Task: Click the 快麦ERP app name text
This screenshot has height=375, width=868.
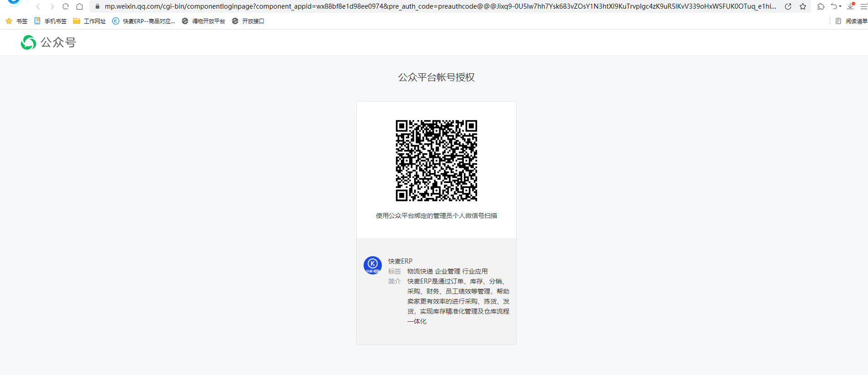Action: [400, 261]
